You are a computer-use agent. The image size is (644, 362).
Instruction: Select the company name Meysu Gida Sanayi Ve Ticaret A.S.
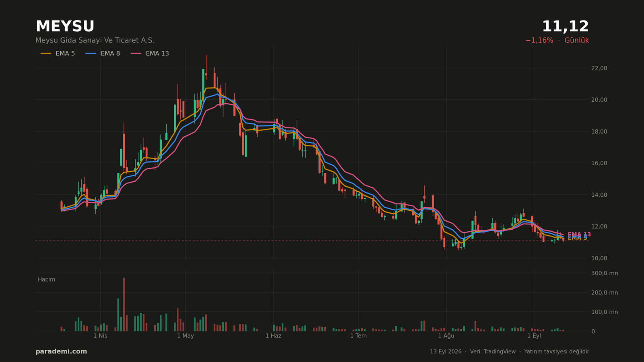pos(95,41)
